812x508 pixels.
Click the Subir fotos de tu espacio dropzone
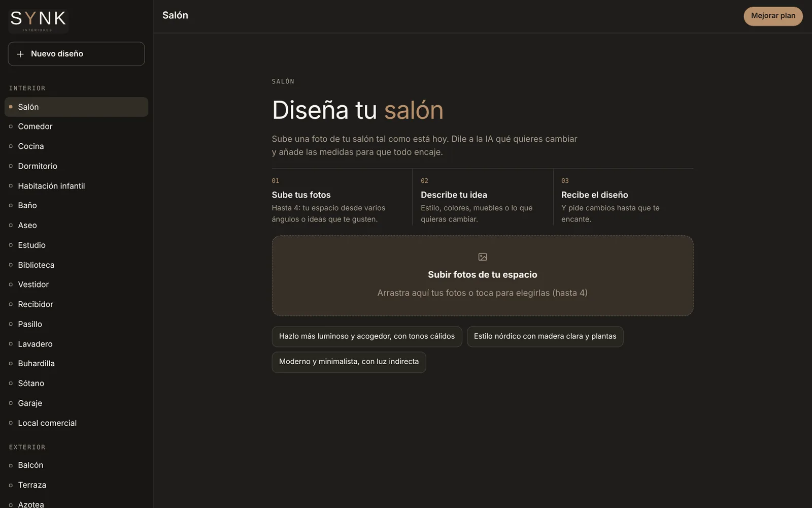483,276
